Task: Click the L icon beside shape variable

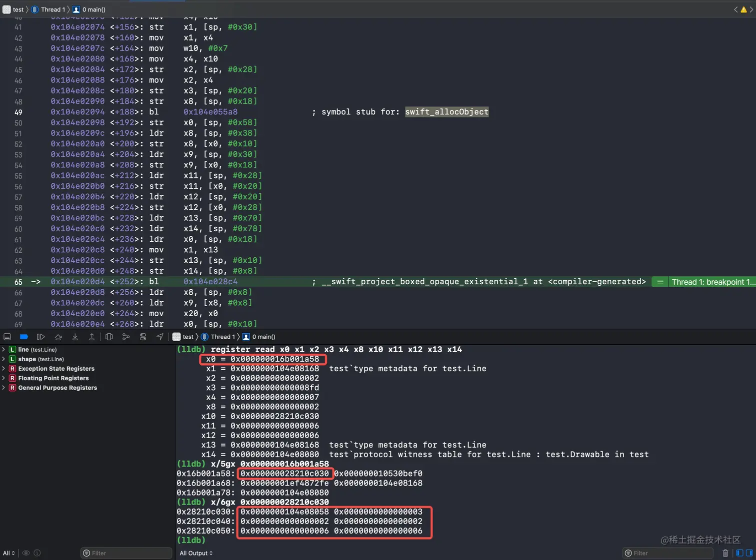Action: click(12, 359)
